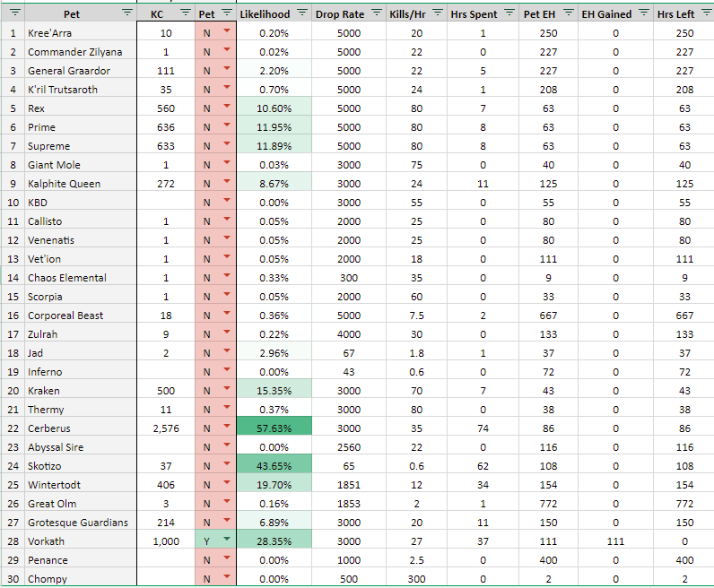Select the Wintertodt pet name cell
The width and height of the screenshot is (714, 588).
click(79, 485)
